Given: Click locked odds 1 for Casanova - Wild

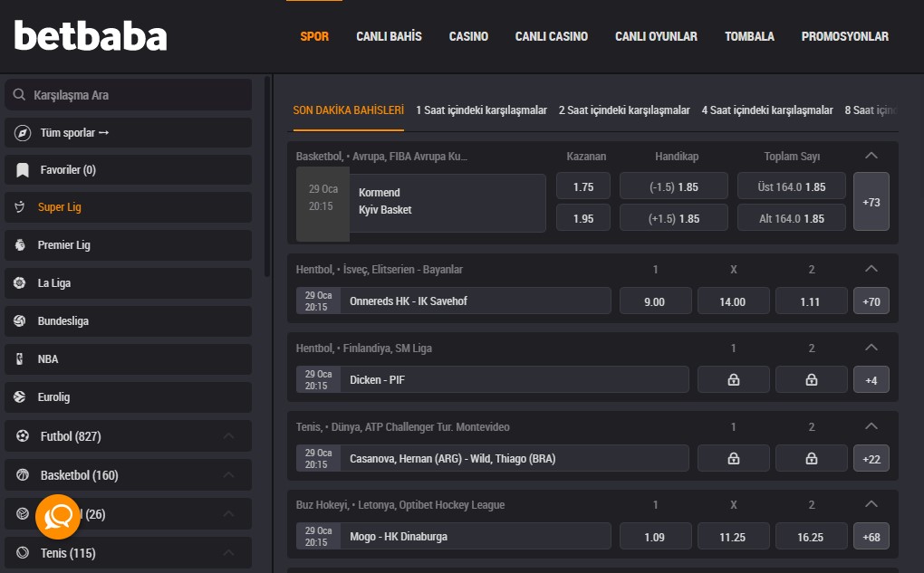Looking at the screenshot, I should point(733,458).
